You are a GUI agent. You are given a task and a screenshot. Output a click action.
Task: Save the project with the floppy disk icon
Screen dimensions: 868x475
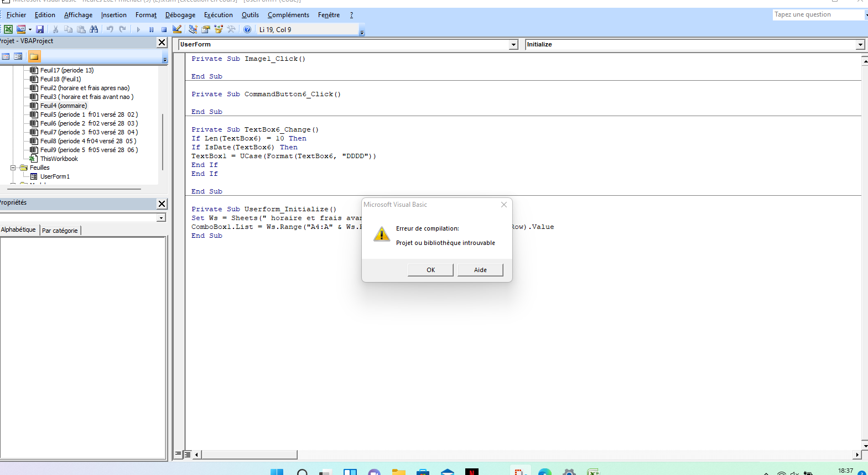tap(40, 29)
